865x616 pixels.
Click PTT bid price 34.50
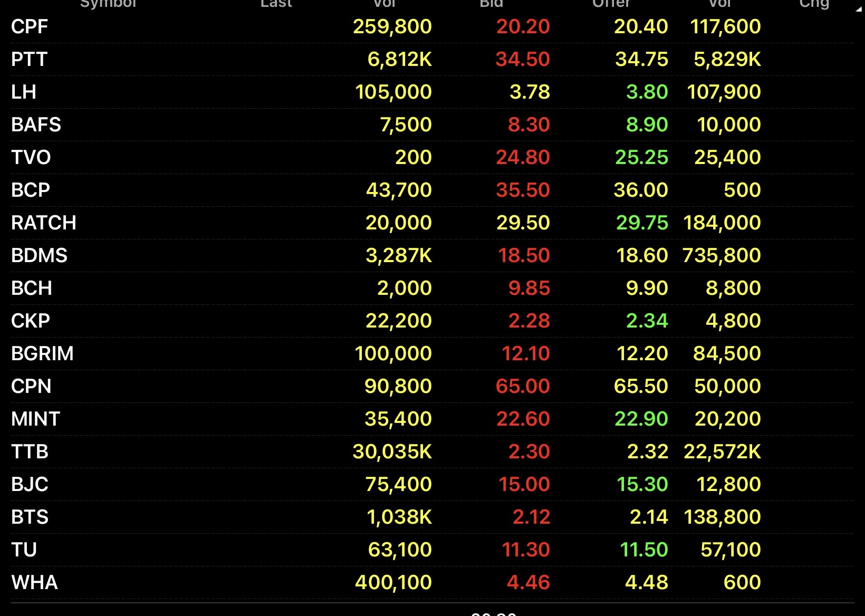pos(523,59)
